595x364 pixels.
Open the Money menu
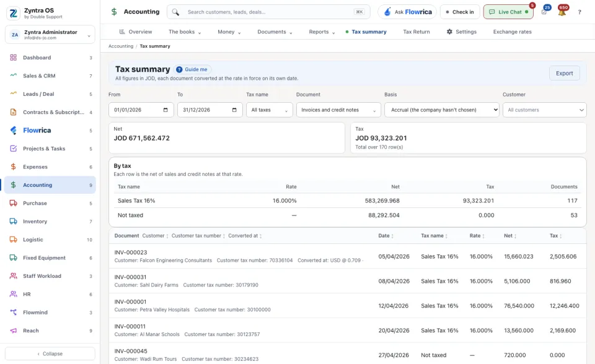229,32
